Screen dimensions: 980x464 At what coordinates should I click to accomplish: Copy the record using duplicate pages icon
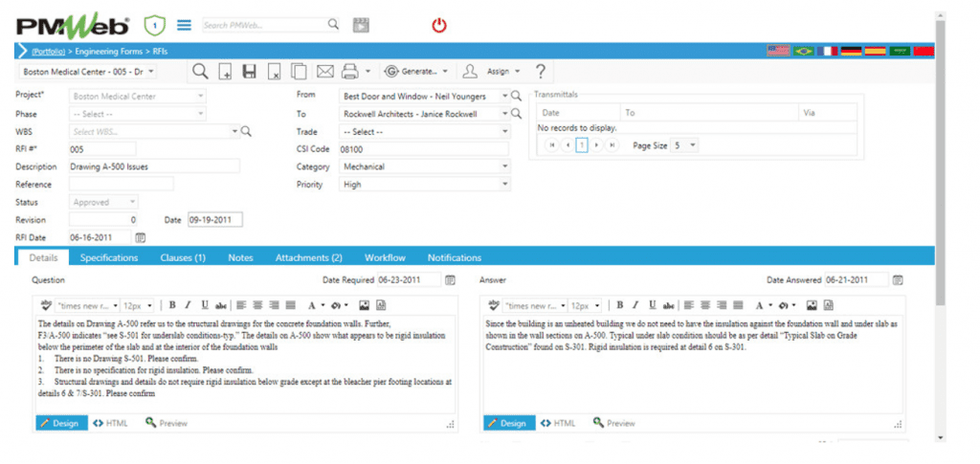(x=299, y=72)
